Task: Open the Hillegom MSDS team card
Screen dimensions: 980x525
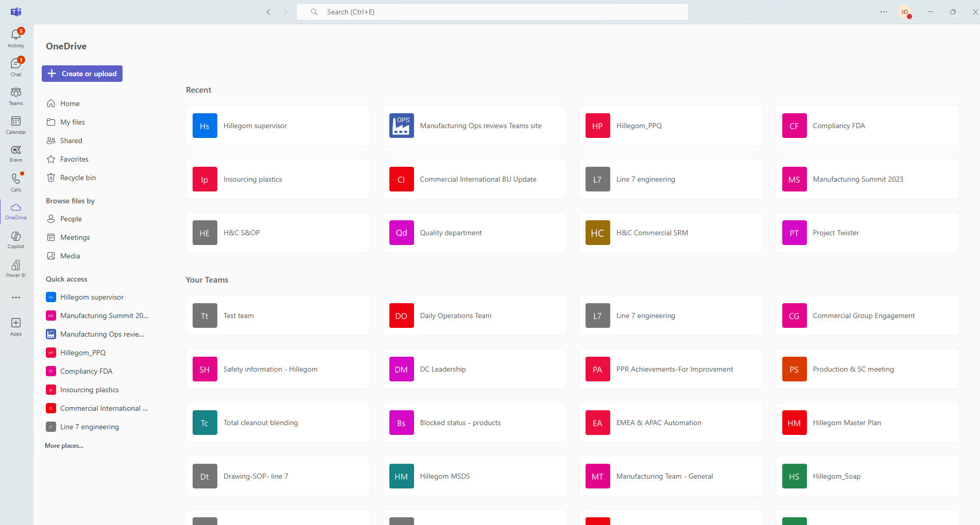Action: pyautogui.click(x=474, y=476)
